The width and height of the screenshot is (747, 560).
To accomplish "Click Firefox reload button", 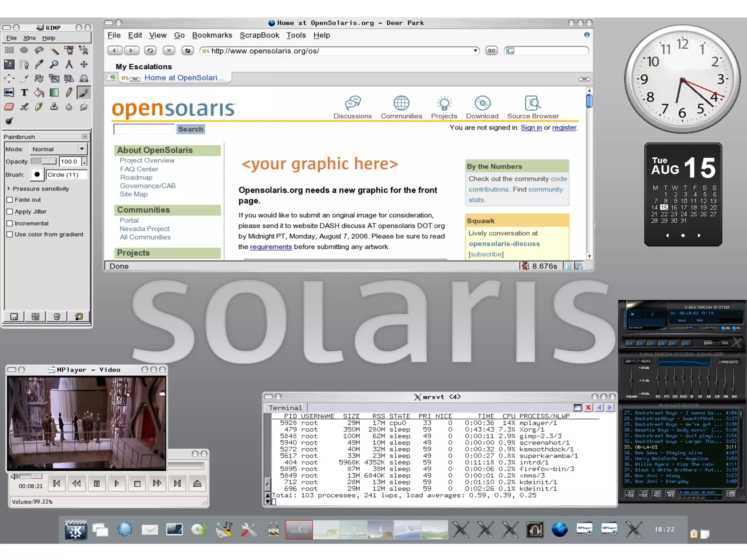I will coord(150,51).
